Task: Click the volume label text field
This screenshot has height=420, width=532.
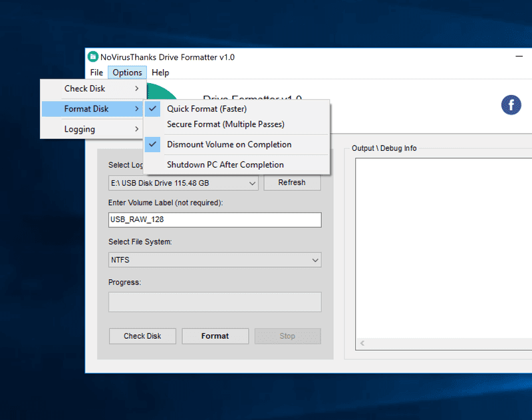Action: point(214,220)
